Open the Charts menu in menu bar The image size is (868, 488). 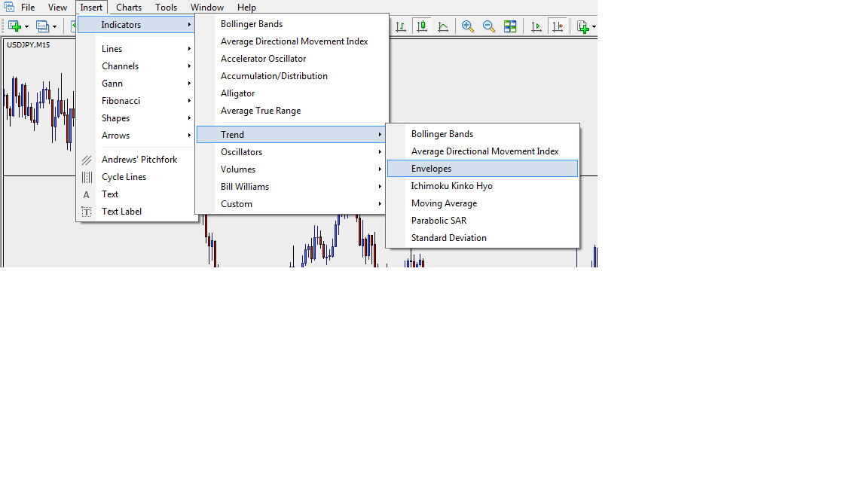129,8
